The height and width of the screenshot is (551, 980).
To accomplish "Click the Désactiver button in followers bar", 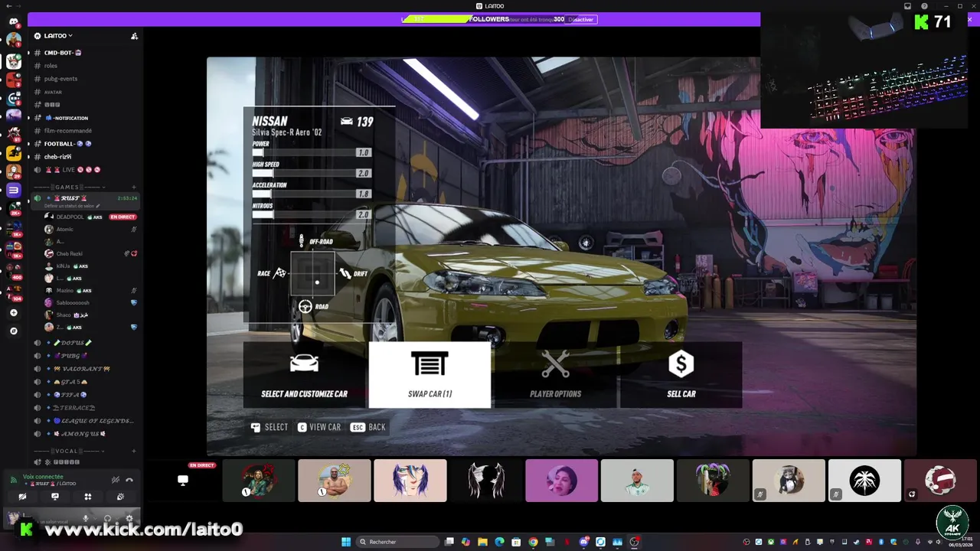I will (581, 19).
